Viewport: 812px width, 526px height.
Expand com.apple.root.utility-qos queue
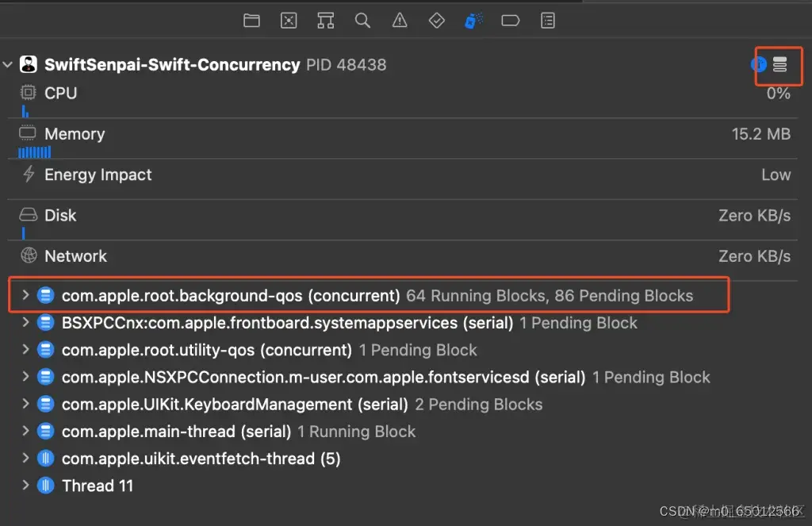coord(25,350)
